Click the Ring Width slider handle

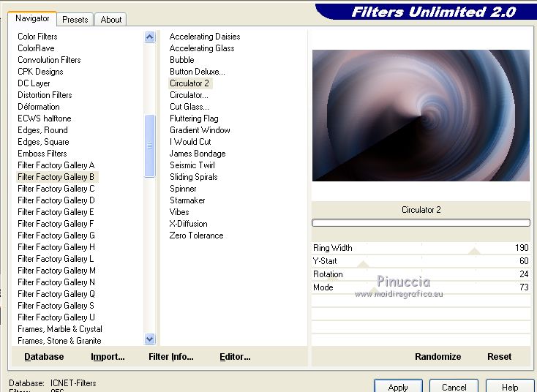[x=474, y=252]
